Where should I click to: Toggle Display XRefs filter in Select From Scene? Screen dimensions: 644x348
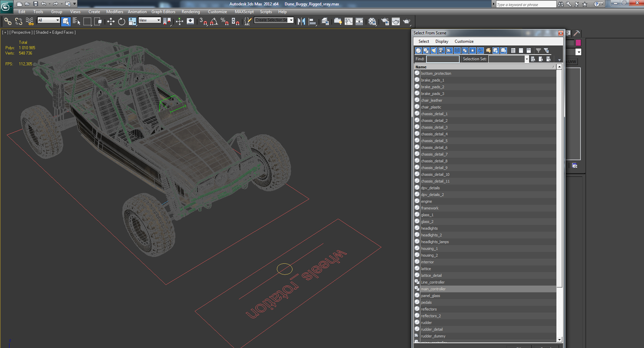(473, 50)
